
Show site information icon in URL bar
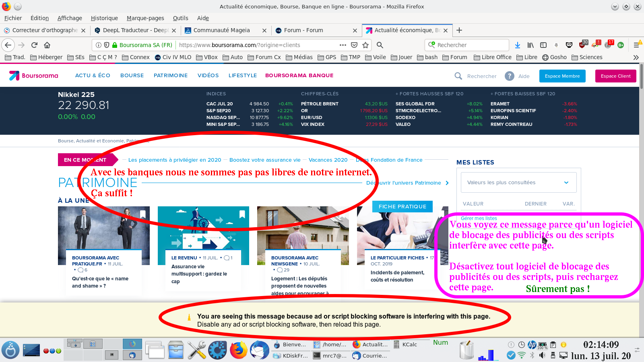pos(99,45)
